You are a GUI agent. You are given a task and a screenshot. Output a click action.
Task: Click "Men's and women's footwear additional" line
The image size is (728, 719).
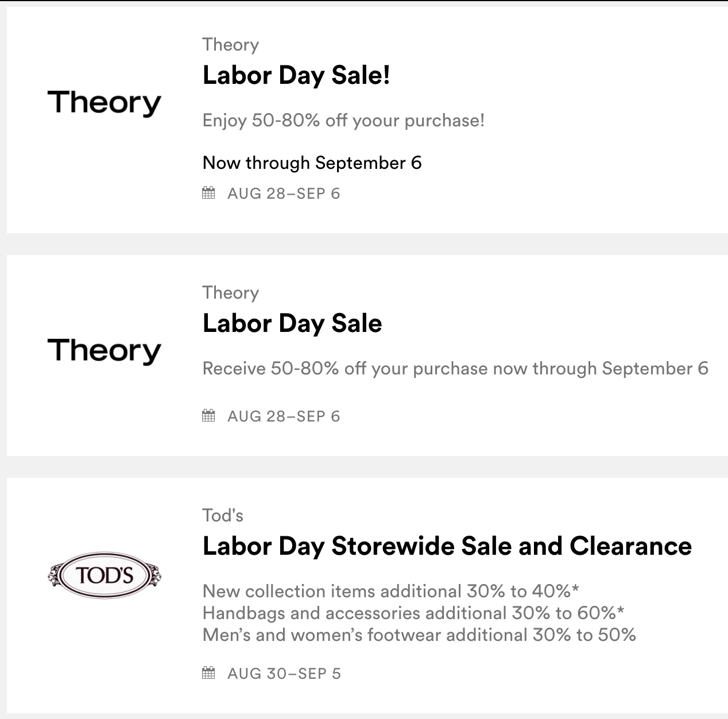click(x=419, y=635)
